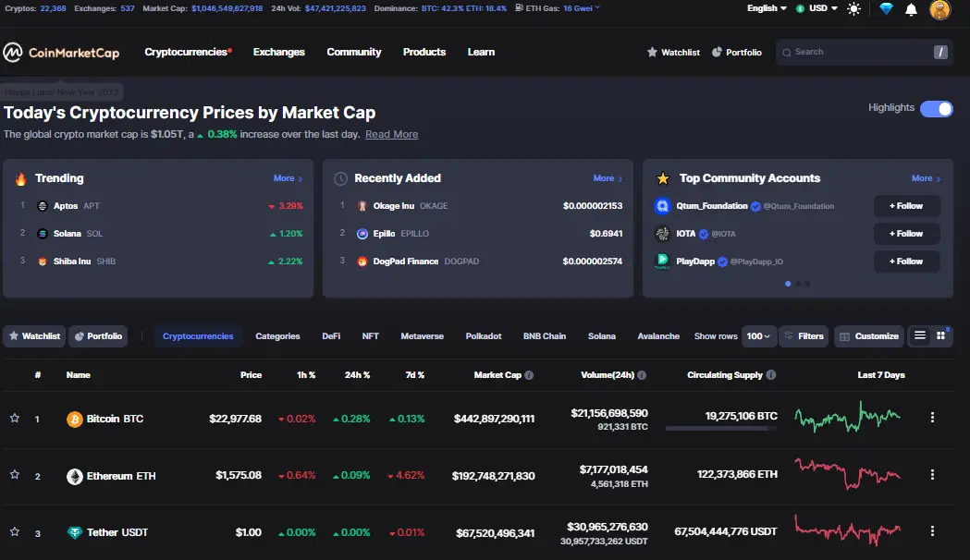This screenshot has width=970, height=560.
Task: Open the Cryptocurrencies nav menu
Action: pyautogui.click(x=188, y=52)
